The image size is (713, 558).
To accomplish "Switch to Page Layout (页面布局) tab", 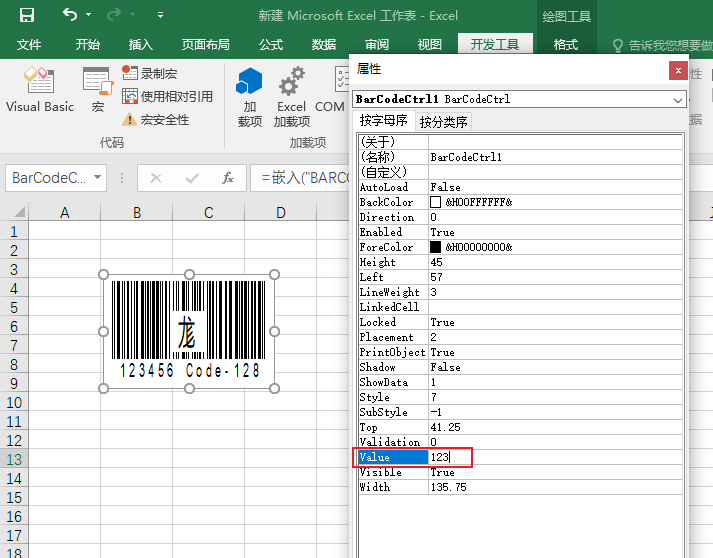I will (x=206, y=45).
